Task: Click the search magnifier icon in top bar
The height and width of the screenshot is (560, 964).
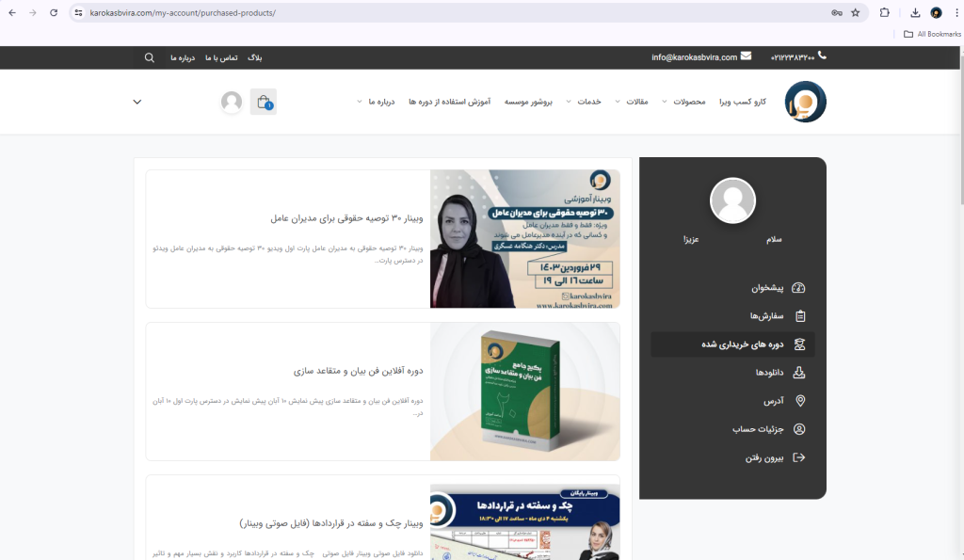Action: coord(150,57)
